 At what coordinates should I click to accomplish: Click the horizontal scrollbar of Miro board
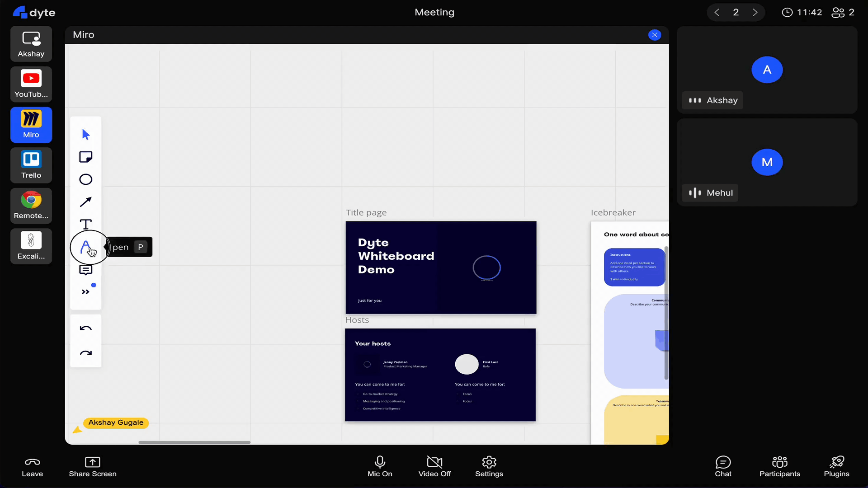pos(194,442)
